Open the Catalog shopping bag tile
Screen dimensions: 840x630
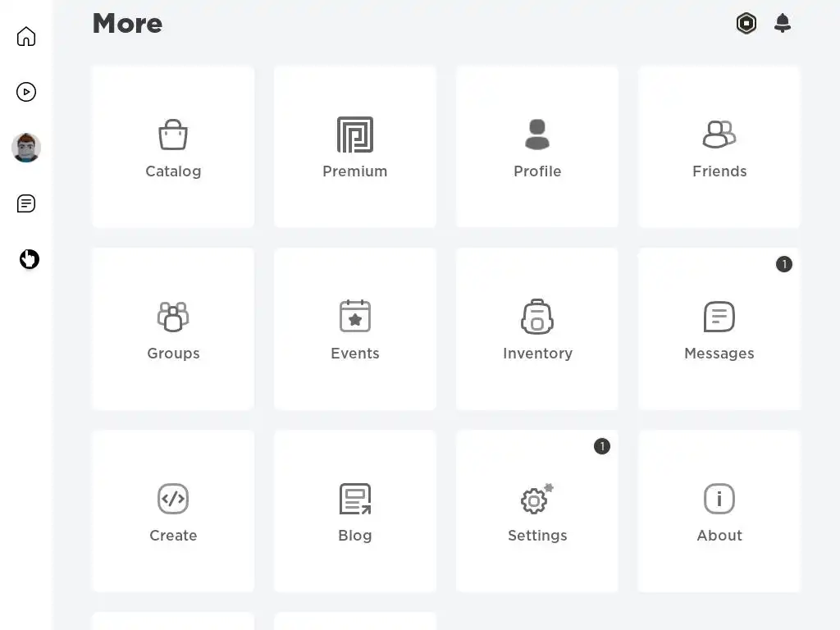click(x=173, y=148)
